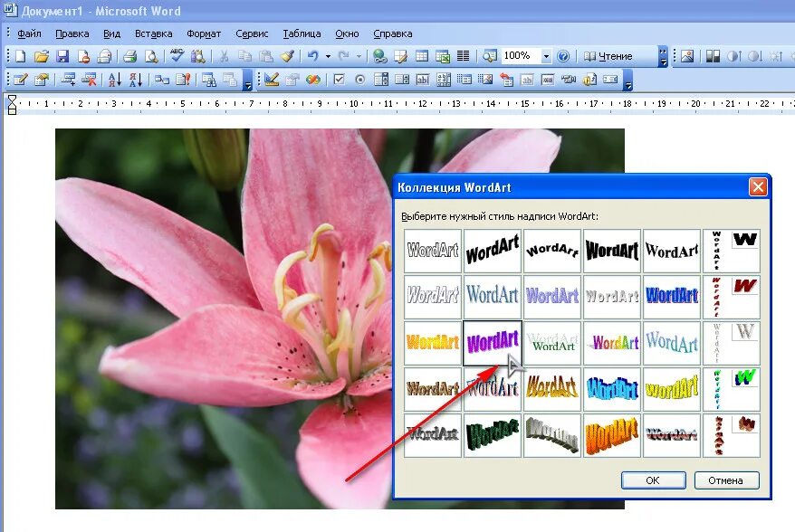Run the ABC spelling check
The image size is (795, 532).
tap(177, 55)
